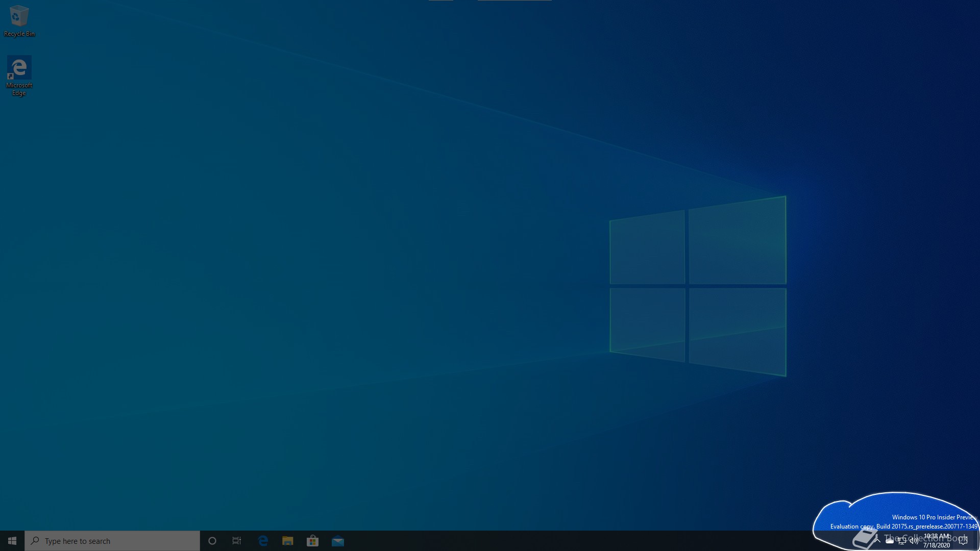980x551 pixels.
Task: Open network status tray icon
Action: pos(902,541)
